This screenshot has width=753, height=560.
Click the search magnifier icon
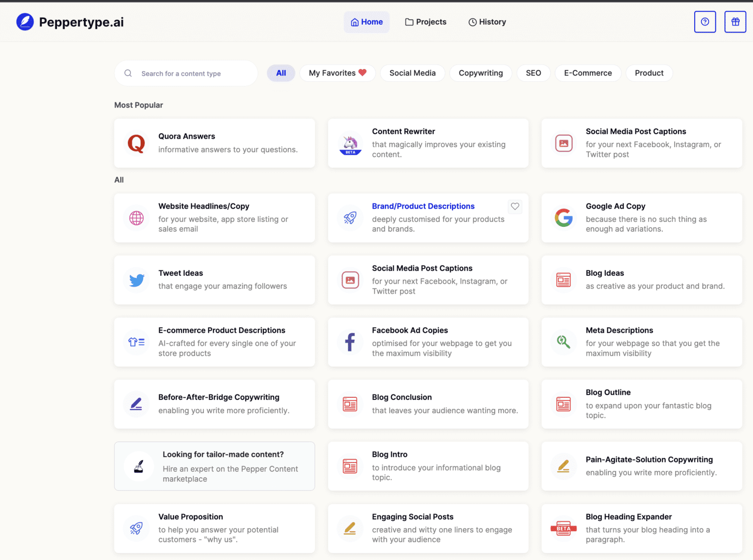click(128, 73)
